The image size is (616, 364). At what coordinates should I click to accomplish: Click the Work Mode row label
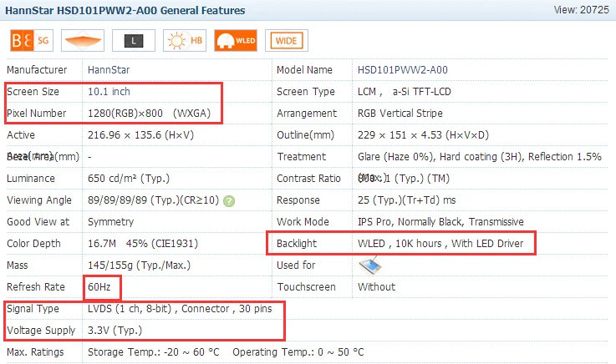[303, 222]
